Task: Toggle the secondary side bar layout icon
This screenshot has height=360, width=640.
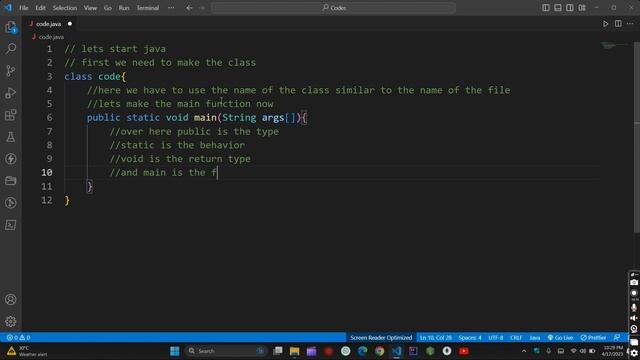Action: coord(570,8)
